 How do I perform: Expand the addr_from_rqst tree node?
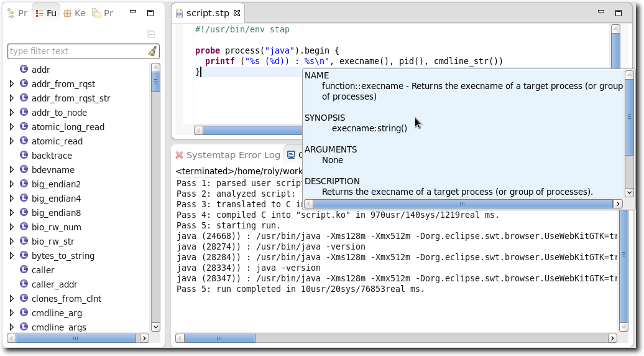12,84
